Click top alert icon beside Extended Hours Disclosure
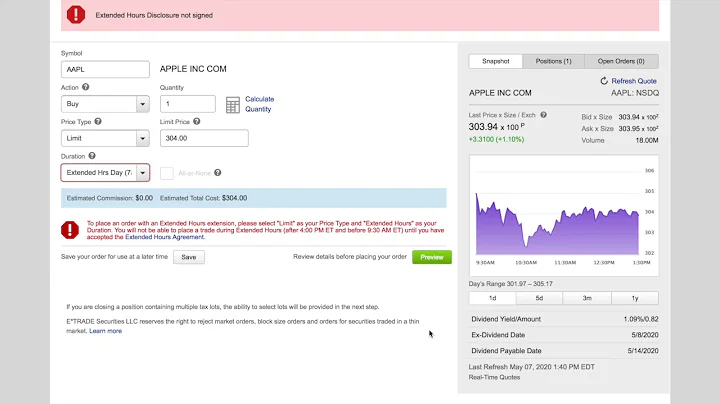 tap(76, 15)
